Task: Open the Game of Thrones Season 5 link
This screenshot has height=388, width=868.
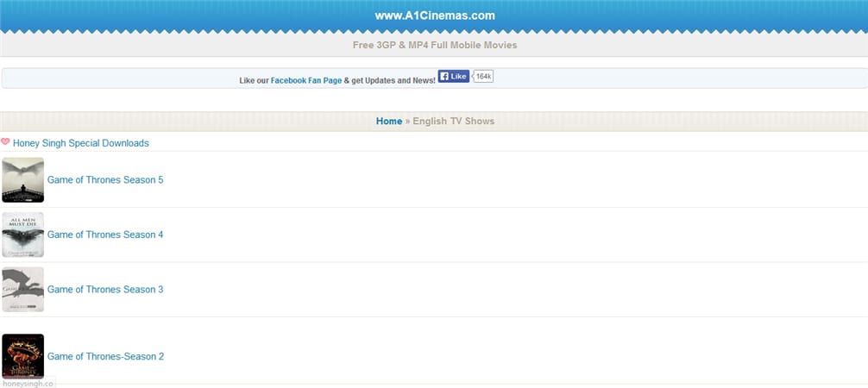Action: (x=105, y=180)
